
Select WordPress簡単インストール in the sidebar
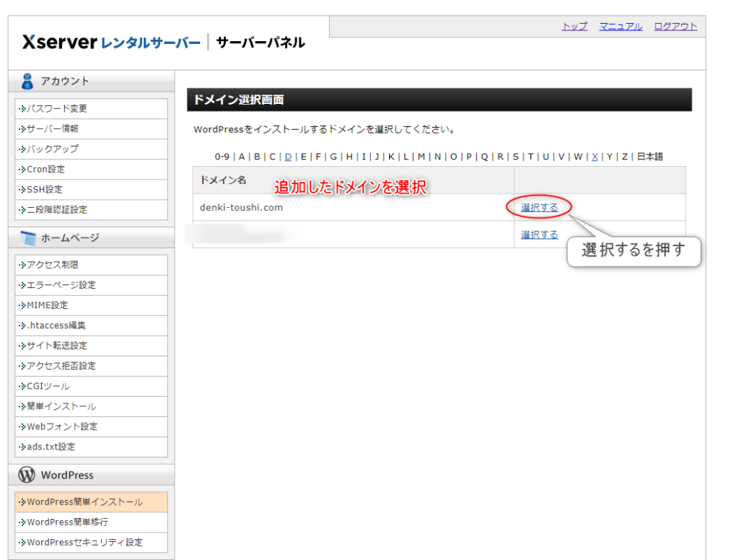click(x=92, y=502)
